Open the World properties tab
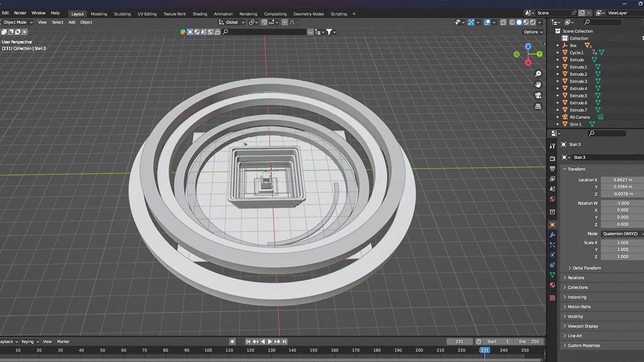 click(x=552, y=199)
